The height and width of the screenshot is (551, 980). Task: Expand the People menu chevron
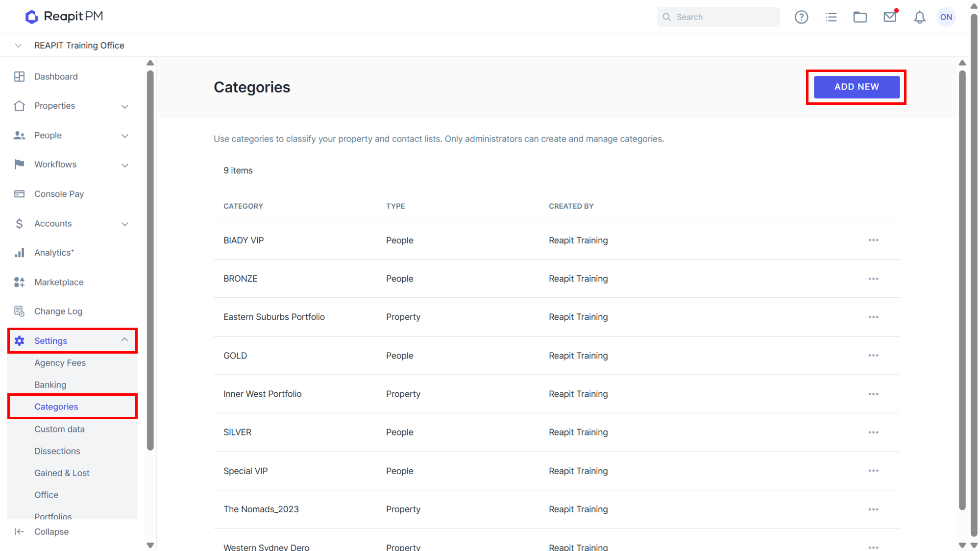coord(125,136)
